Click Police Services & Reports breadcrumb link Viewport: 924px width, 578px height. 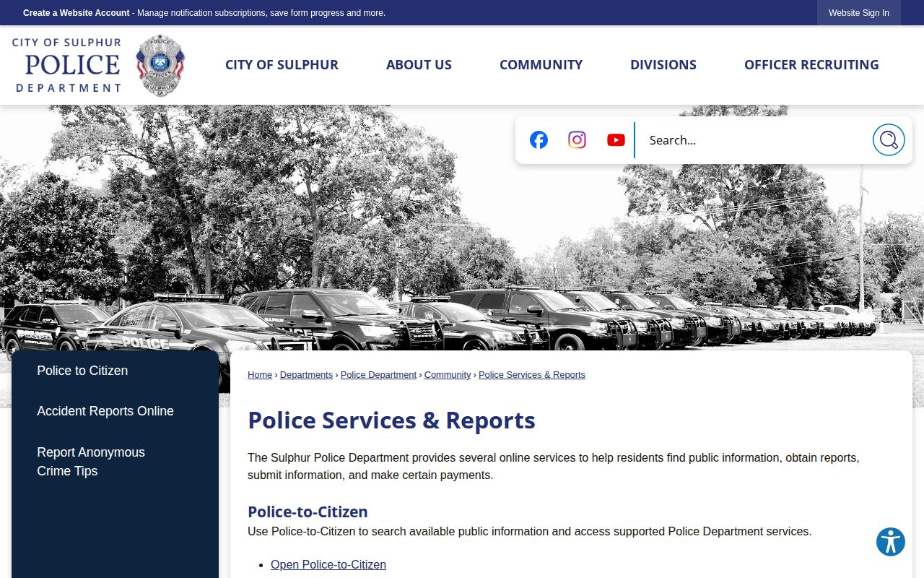[532, 375]
